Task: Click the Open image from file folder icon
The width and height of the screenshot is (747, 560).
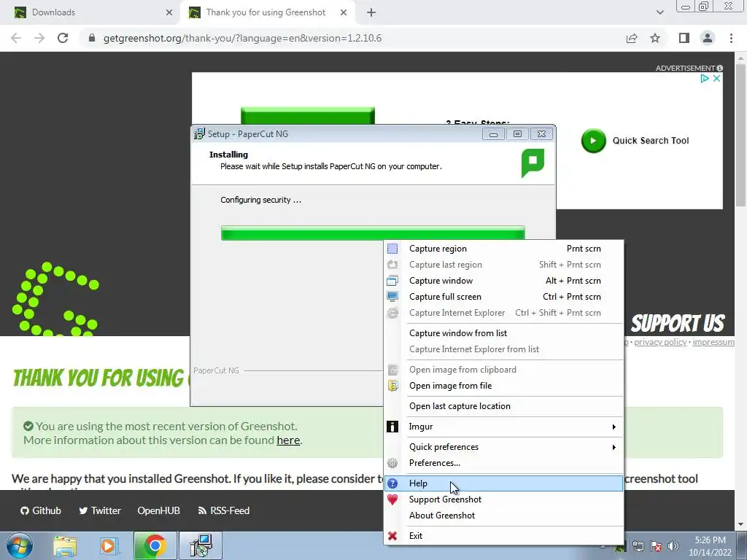Action: (x=392, y=386)
